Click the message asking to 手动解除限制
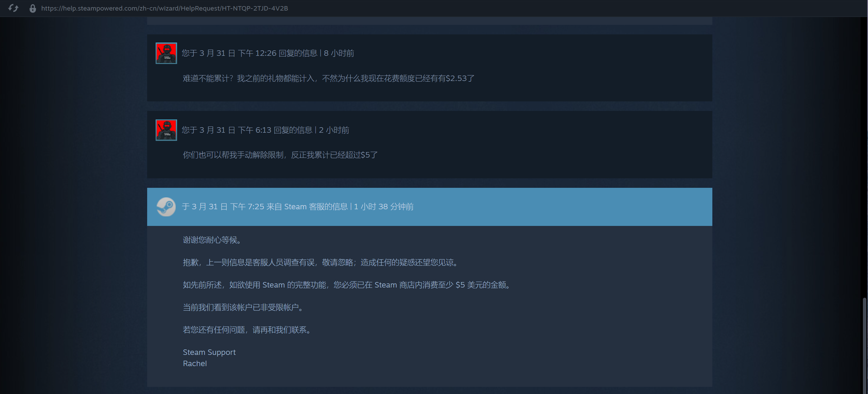 click(280, 155)
